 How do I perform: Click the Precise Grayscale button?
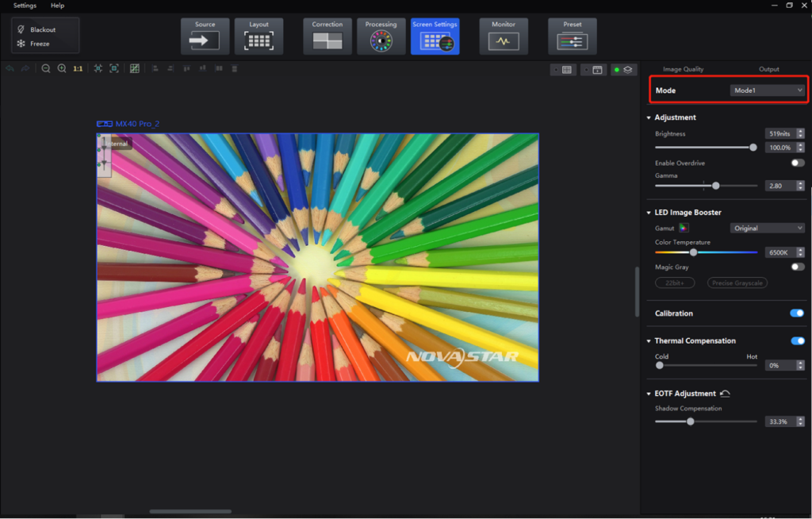pos(737,283)
